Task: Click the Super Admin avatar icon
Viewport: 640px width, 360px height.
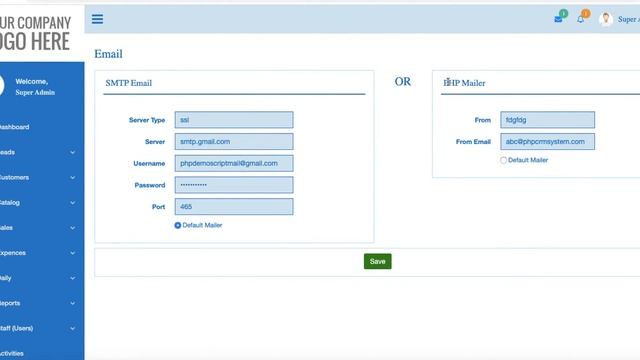Action: pos(606,19)
